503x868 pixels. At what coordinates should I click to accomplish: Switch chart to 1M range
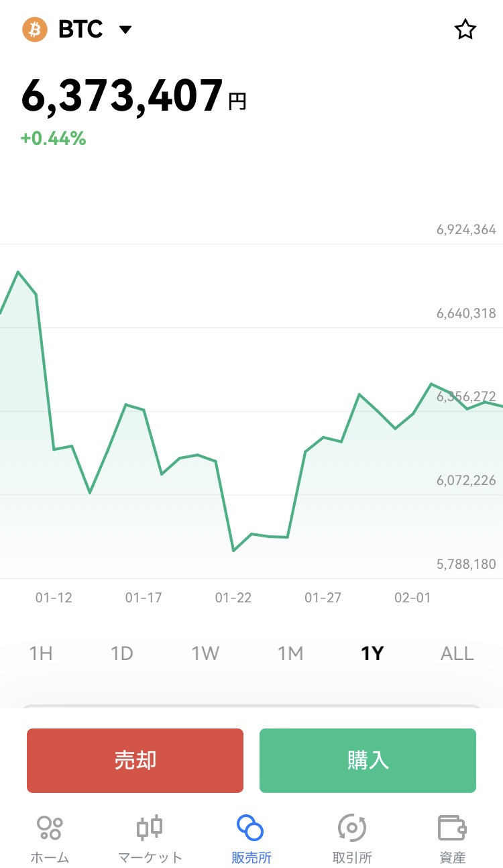290,653
